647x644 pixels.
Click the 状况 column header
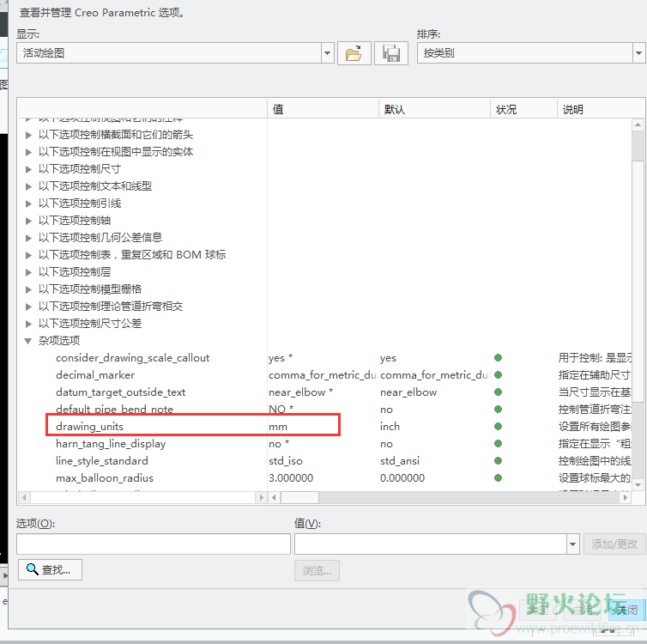coord(523,109)
